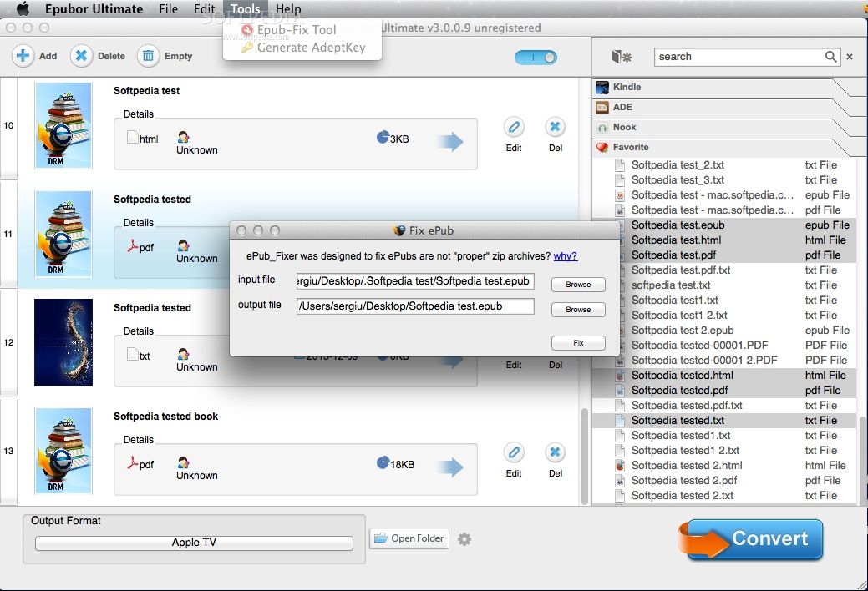Screen dimensions: 868x591
Task: Expand the Kindle section
Action: [x=724, y=87]
